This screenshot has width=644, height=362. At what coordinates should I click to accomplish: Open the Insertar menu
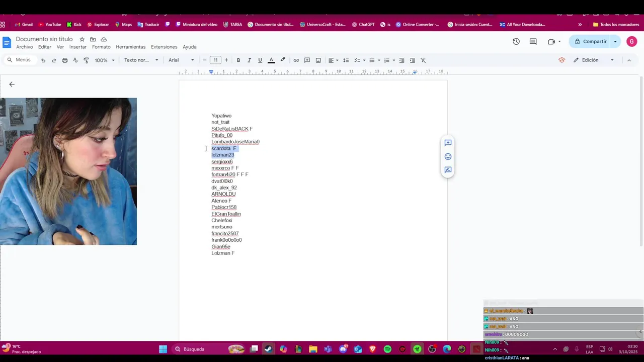(78, 47)
